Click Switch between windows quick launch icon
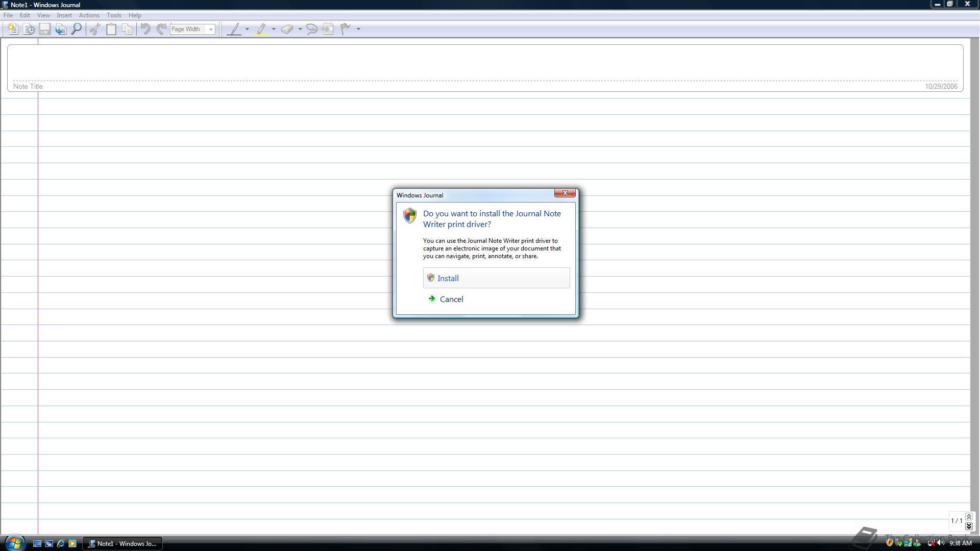 click(49, 543)
